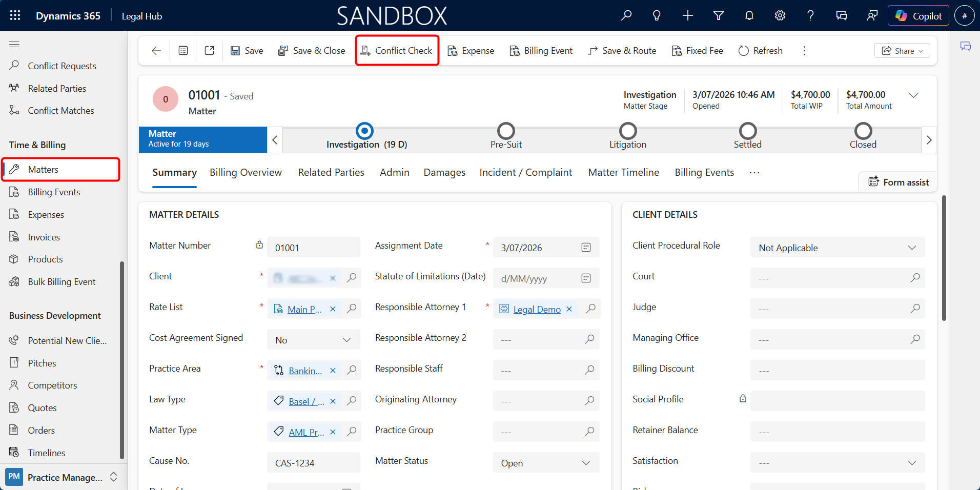This screenshot has height=490, width=980.
Task: Refresh the matter record
Action: pos(760,51)
